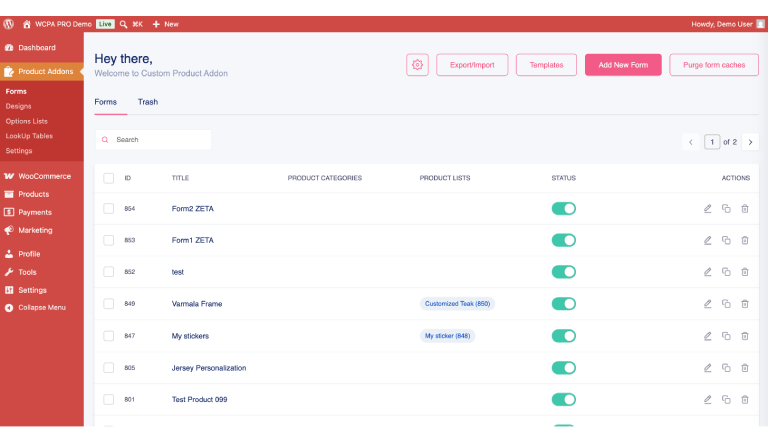
Task: Duplicate the Test Product 099 form
Action: 726,400
